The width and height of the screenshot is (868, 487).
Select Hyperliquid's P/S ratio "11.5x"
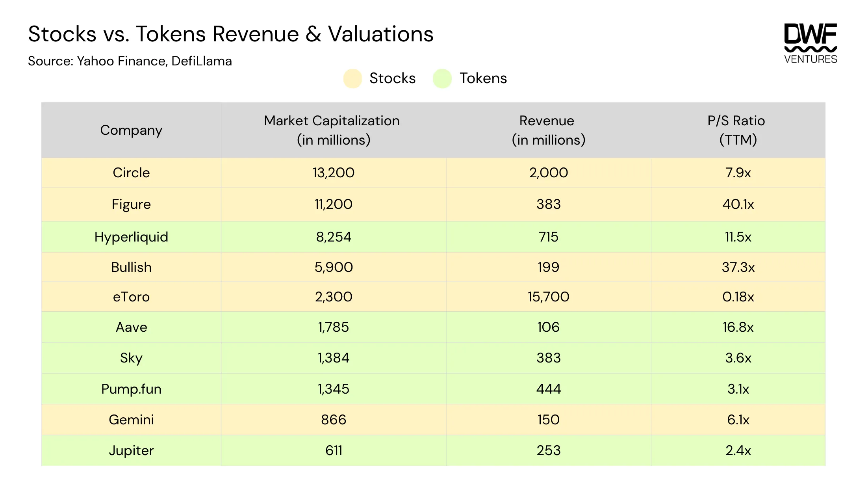pyautogui.click(x=738, y=237)
